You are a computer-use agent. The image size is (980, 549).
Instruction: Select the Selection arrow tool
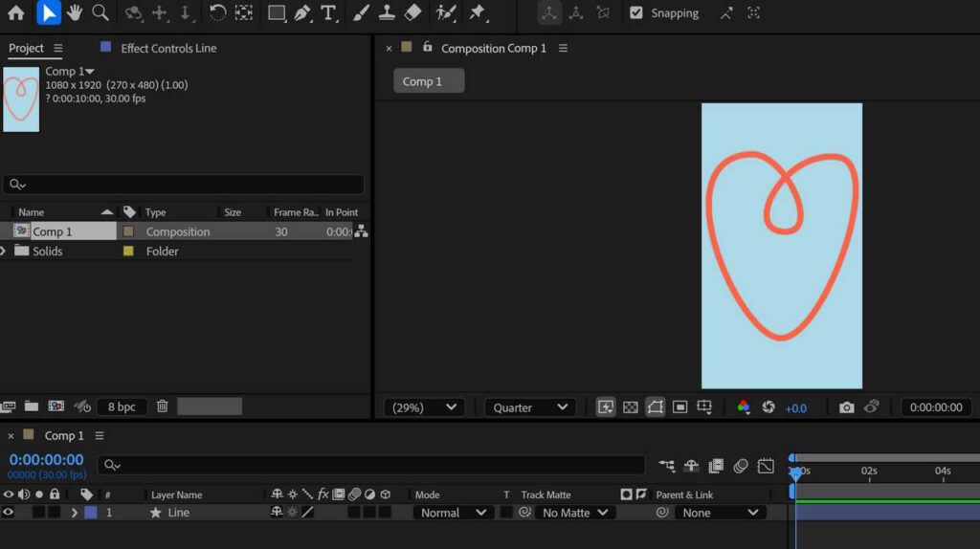point(49,12)
